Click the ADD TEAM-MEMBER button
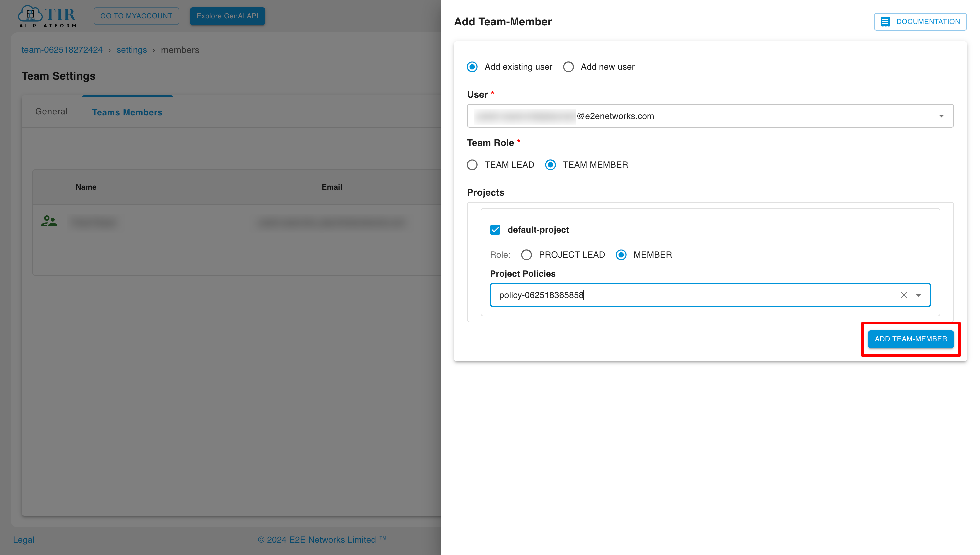Viewport: 980px width, 555px height. [910, 338]
